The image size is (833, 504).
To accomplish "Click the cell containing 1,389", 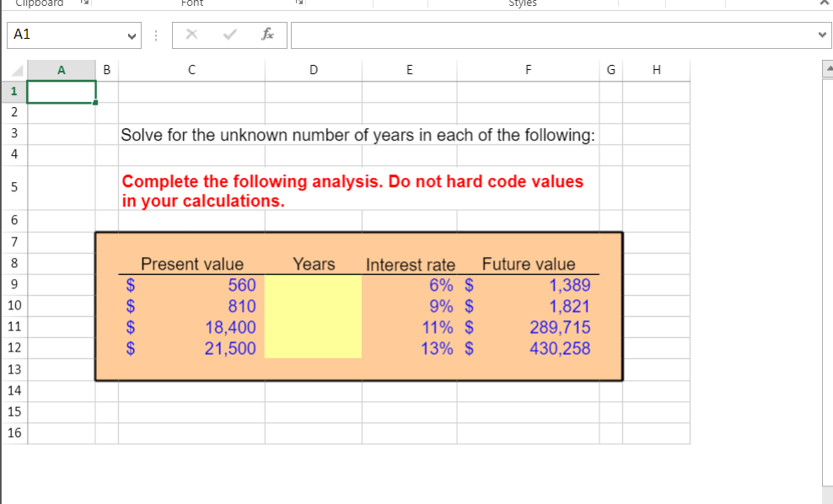I will [529, 284].
